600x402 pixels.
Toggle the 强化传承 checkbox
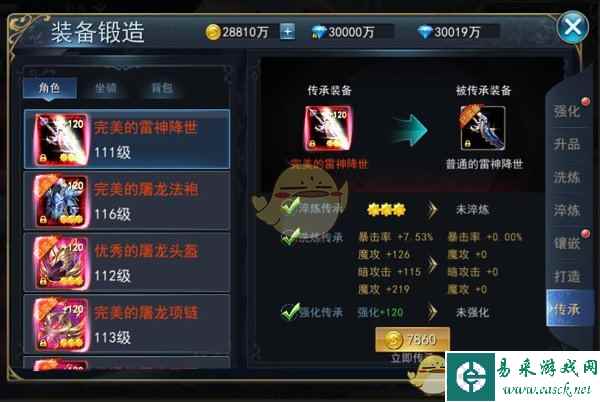coord(290,312)
